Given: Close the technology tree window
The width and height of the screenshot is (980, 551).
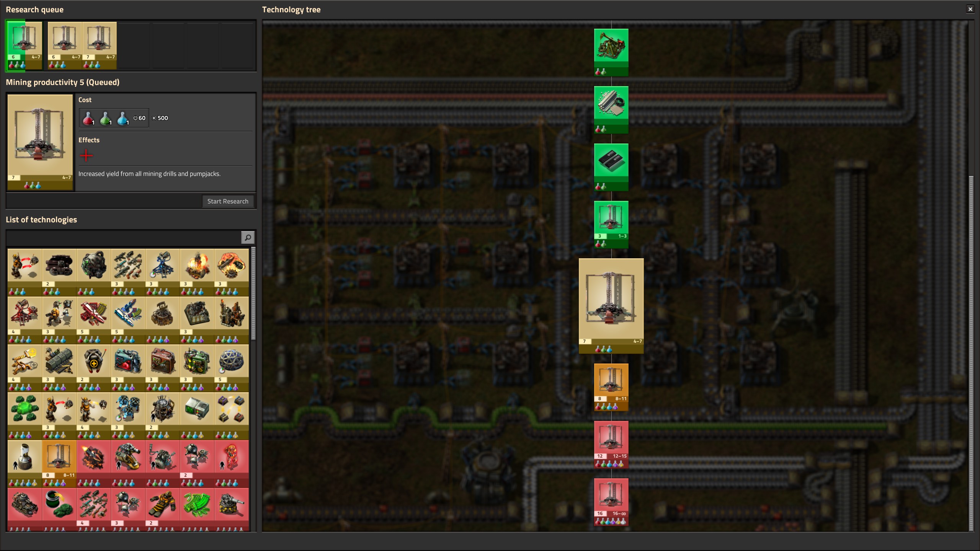Looking at the screenshot, I should pyautogui.click(x=970, y=9).
